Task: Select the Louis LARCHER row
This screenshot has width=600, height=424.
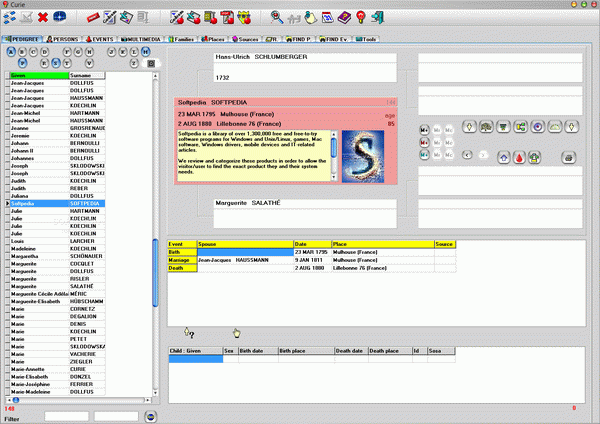Action: pyautogui.click(x=55, y=241)
